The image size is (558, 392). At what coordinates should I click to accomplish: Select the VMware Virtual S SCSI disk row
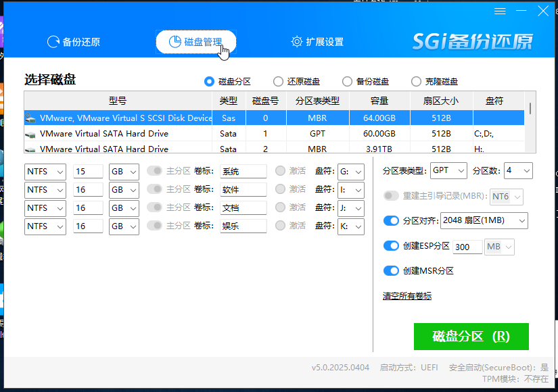click(x=274, y=118)
